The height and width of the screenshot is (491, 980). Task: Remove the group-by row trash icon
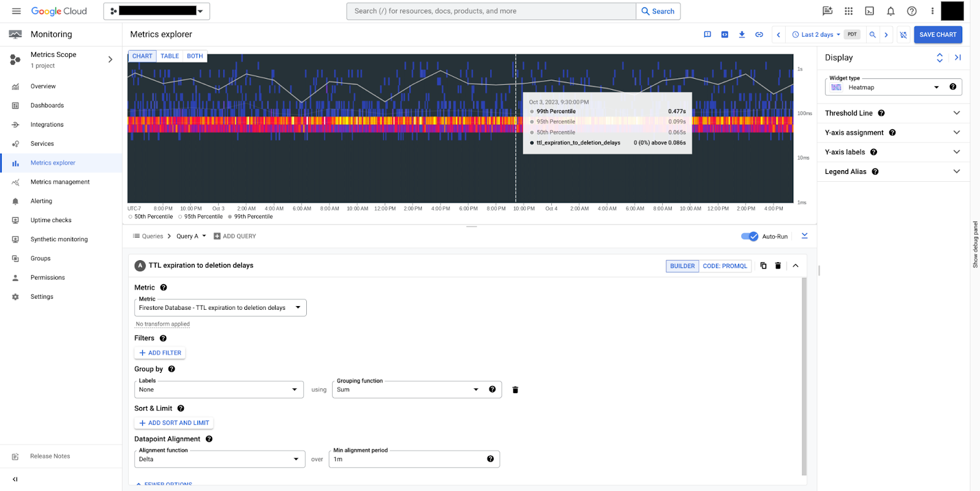coord(515,390)
